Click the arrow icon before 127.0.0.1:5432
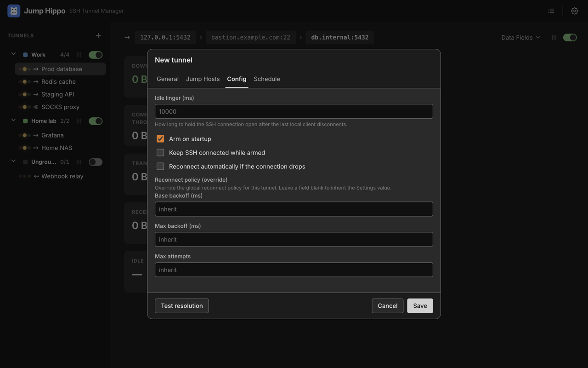 (127, 37)
